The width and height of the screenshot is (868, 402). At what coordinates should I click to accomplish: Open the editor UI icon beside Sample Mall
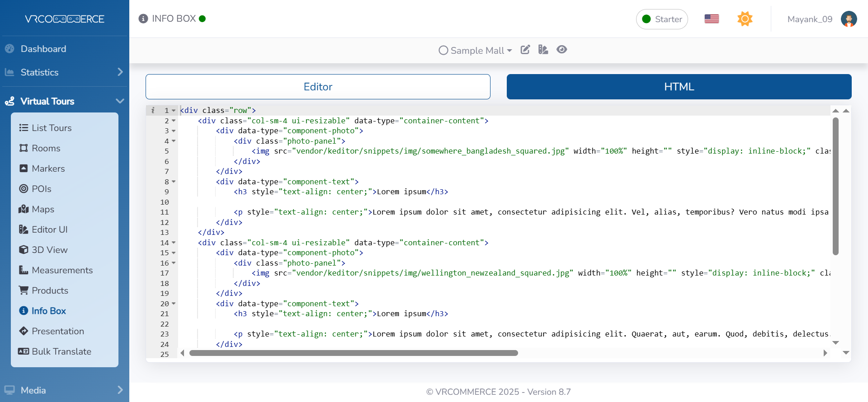543,50
